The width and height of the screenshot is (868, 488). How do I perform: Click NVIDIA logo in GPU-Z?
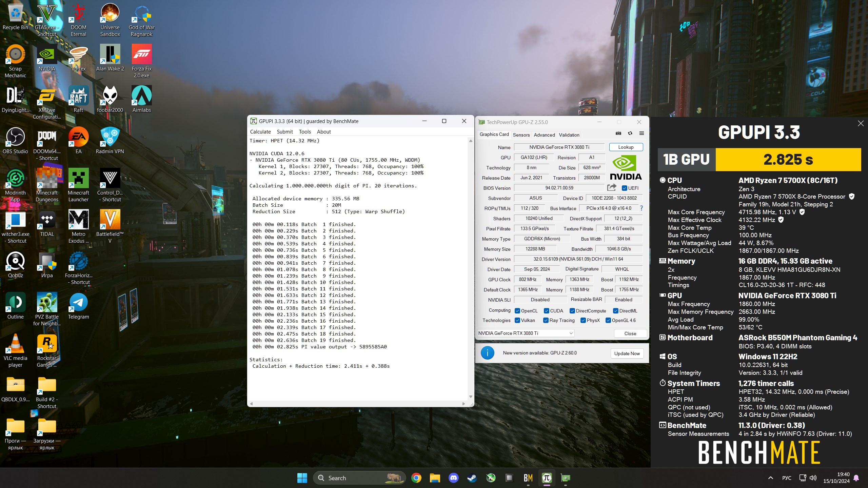pyautogui.click(x=626, y=168)
